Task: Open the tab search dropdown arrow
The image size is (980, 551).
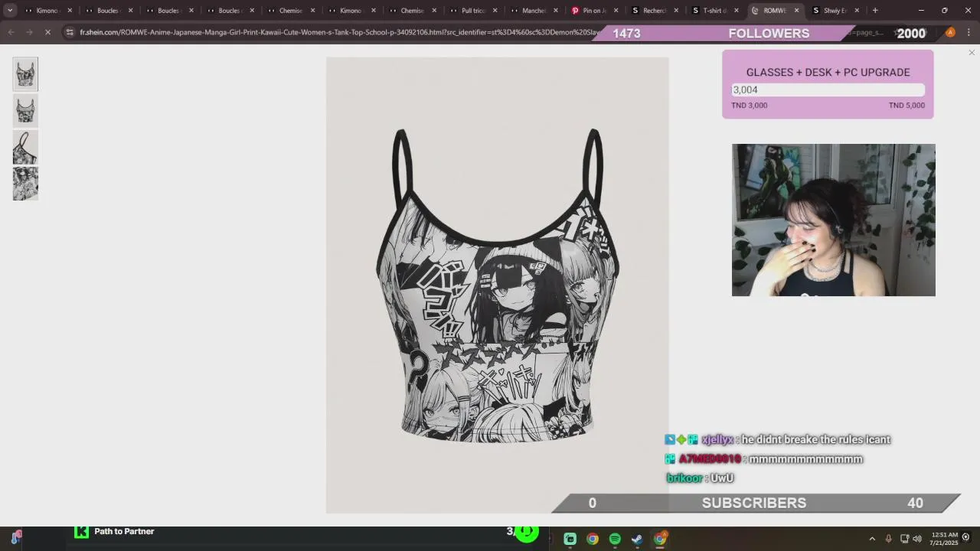Action: click(10, 11)
